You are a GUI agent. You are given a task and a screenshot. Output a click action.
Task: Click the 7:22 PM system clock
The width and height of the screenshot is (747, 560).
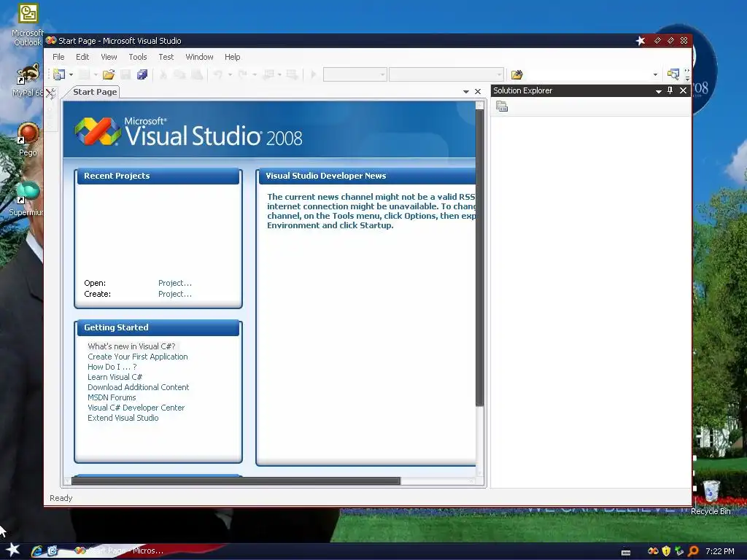click(720, 551)
